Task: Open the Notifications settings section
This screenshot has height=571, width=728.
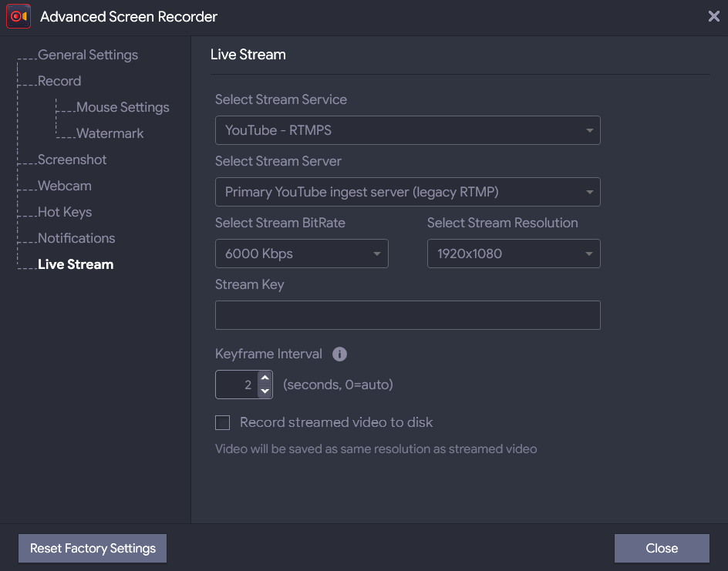Action: [75, 238]
